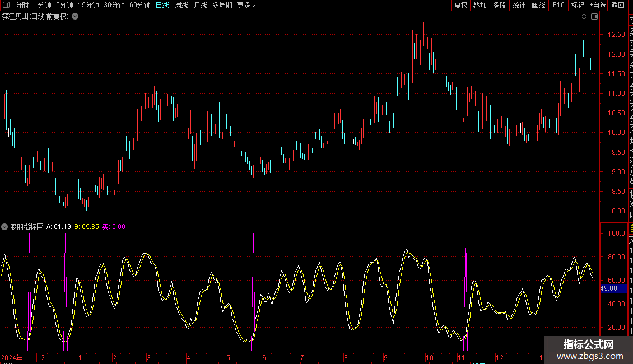This screenshot has width=633, height=364.
Task: Click the B: 65.85 indicator value
Action: 86,227
